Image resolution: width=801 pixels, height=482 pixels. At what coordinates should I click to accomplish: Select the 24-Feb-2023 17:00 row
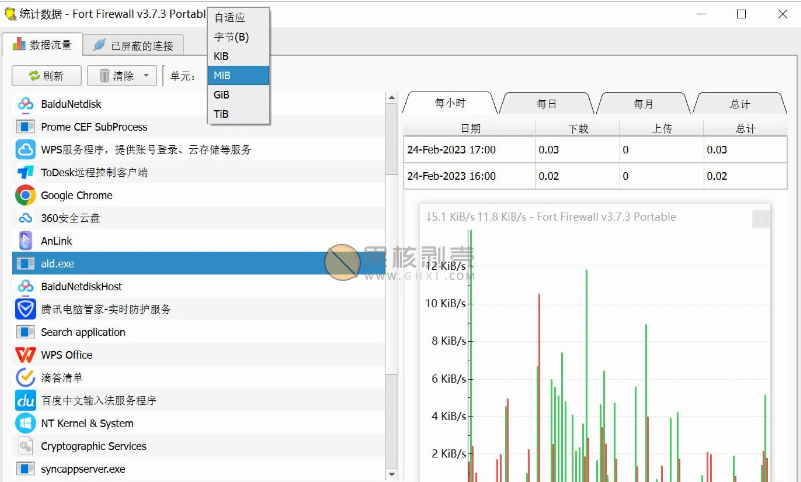click(x=595, y=150)
